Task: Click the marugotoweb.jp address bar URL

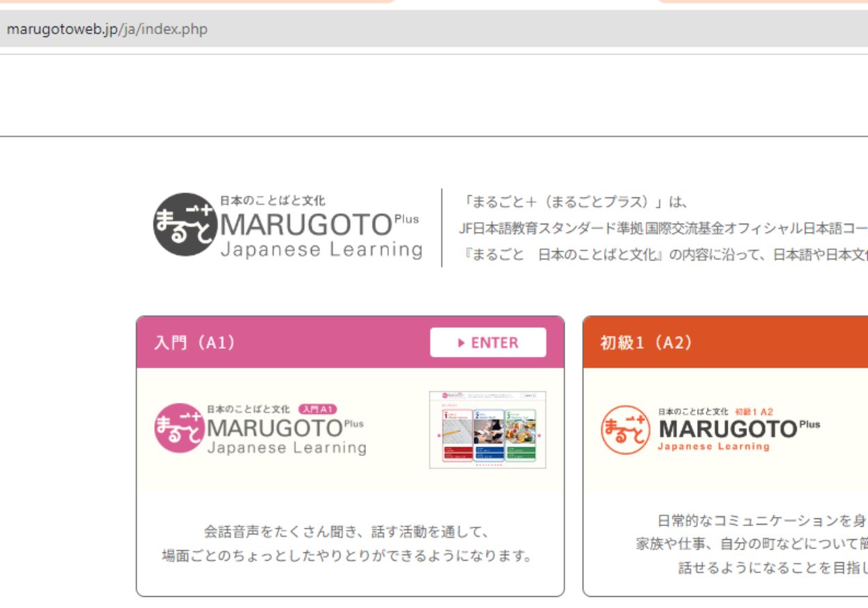Action: 107,30
